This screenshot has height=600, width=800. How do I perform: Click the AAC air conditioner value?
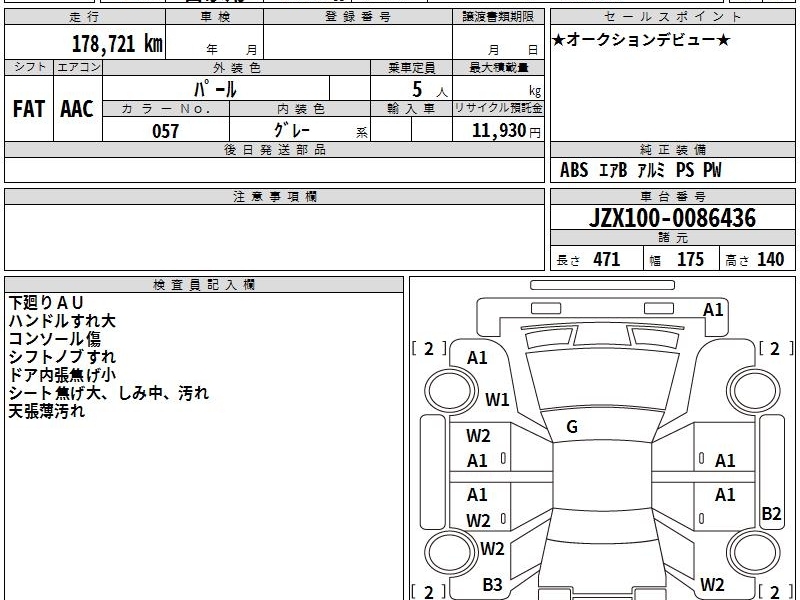pyautogui.click(x=77, y=109)
